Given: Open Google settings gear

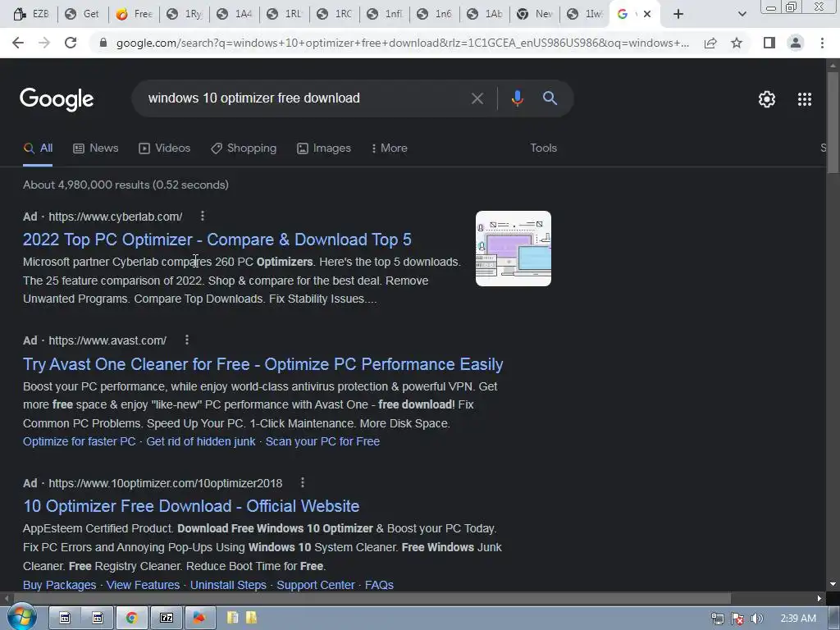Looking at the screenshot, I should tap(767, 99).
